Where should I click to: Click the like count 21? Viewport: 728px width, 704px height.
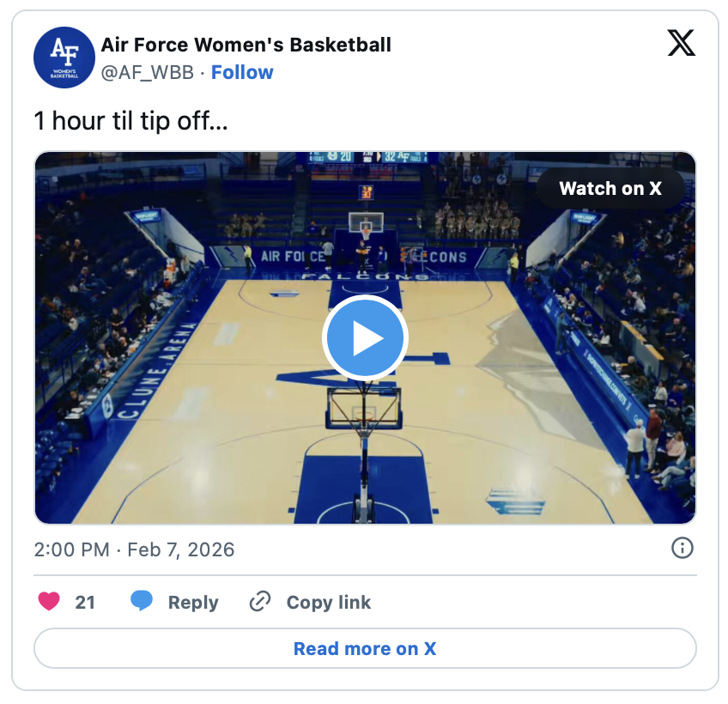85,603
